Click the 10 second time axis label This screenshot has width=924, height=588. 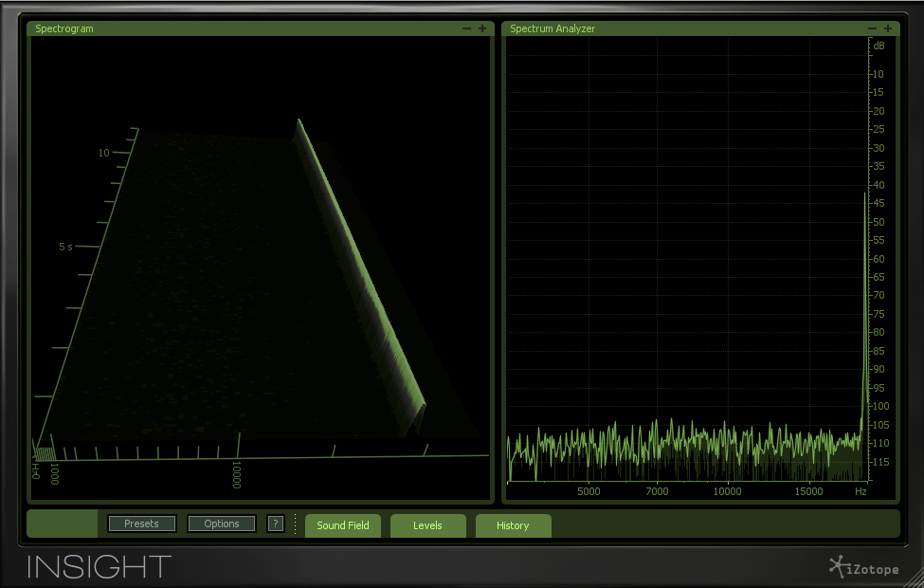click(103, 153)
